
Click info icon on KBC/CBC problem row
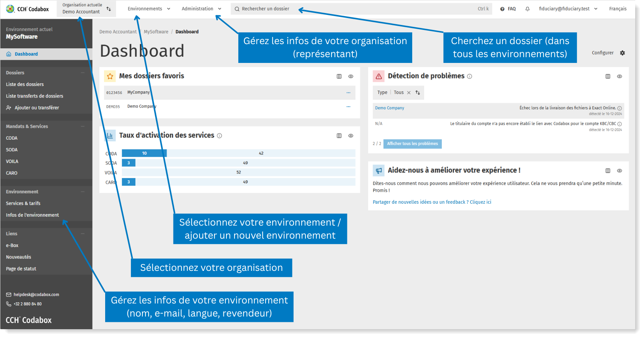point(619,124)
